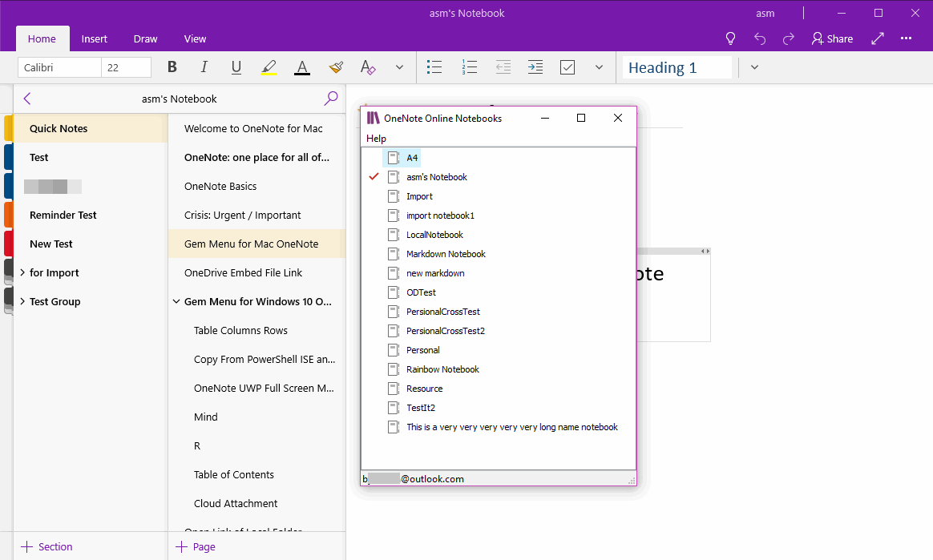The width and height of the screenshot is (933, 560).
Task: Open Help menu in Online Notebooks window
Action: coord(376,139)
